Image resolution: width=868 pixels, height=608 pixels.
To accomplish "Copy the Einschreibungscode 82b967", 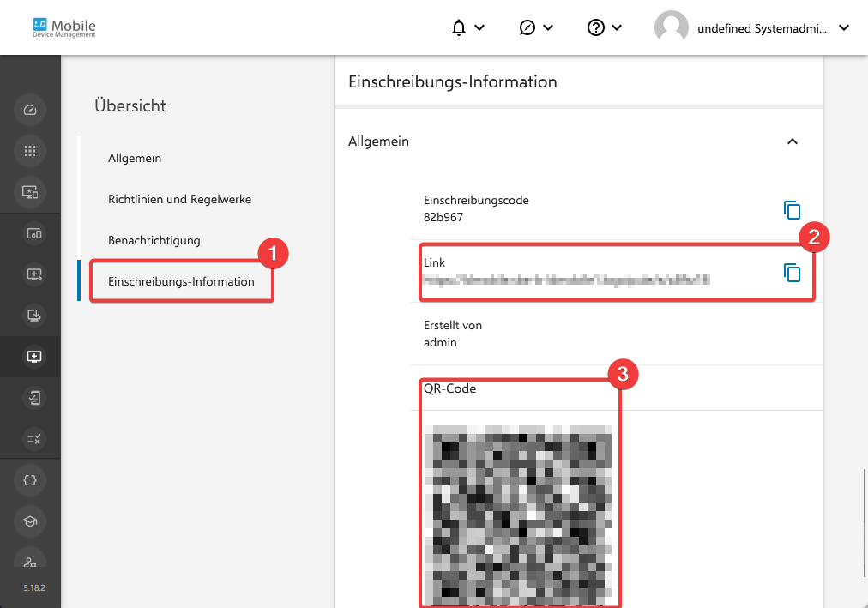I will [793, 210].
